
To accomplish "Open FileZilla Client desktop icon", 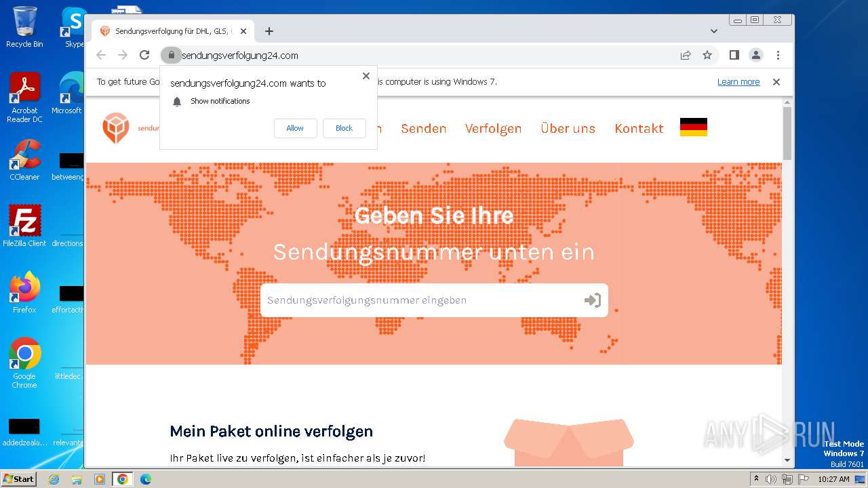I will tap(24, 226).
